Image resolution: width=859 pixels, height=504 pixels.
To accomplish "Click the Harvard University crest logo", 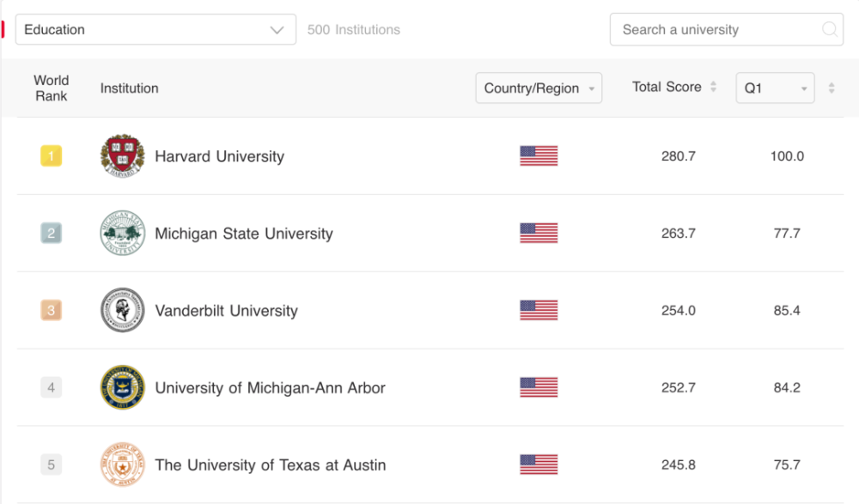I will pos(122,156).
